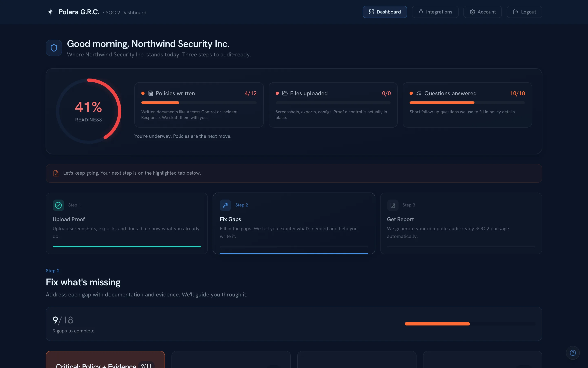Viewport: 588px width, 368px height.
Task: Click the folder icon in Files uploaded
Action: [x=285, y=93]
